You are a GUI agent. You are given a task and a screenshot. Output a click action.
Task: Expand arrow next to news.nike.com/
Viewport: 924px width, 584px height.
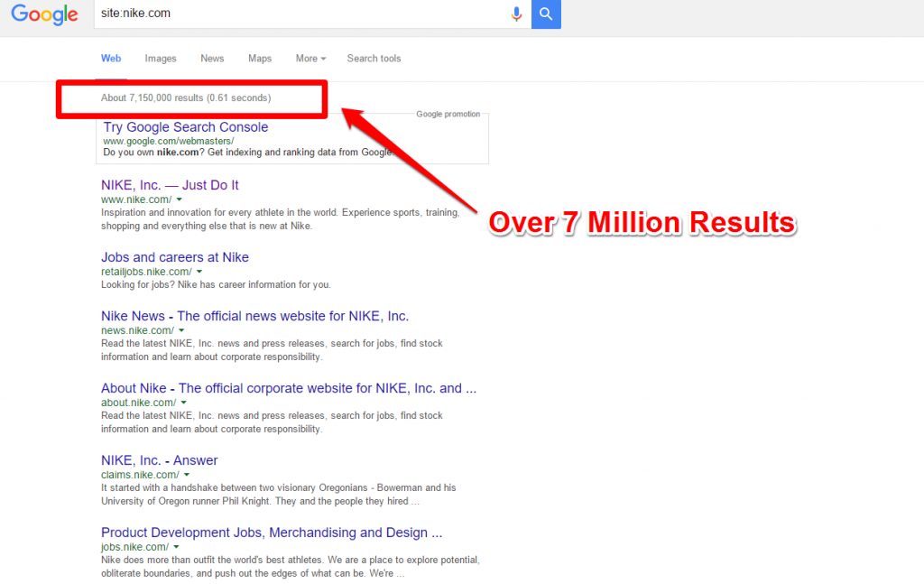point(181,330)
